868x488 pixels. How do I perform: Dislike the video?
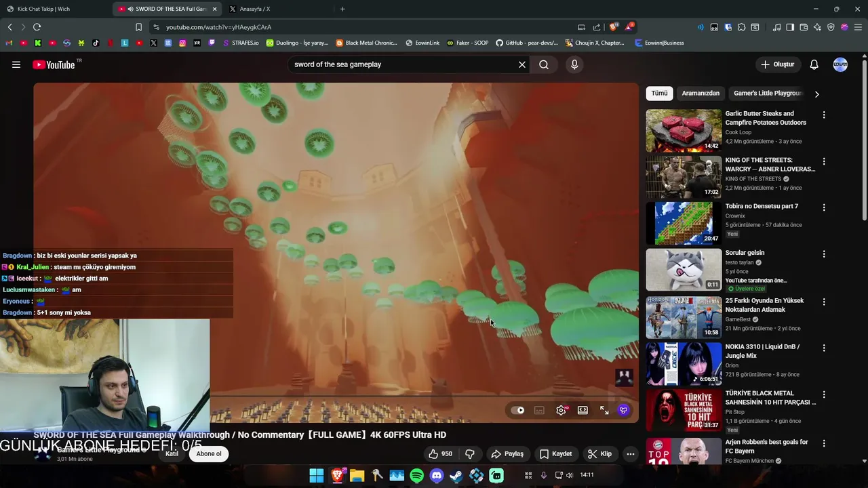(469, 454)
